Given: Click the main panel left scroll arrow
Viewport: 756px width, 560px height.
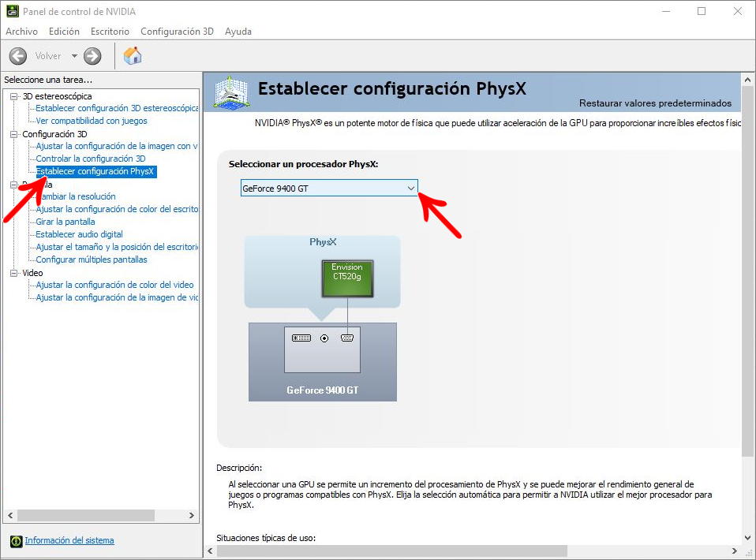Looking at the screenshot, I should [210, 551].
